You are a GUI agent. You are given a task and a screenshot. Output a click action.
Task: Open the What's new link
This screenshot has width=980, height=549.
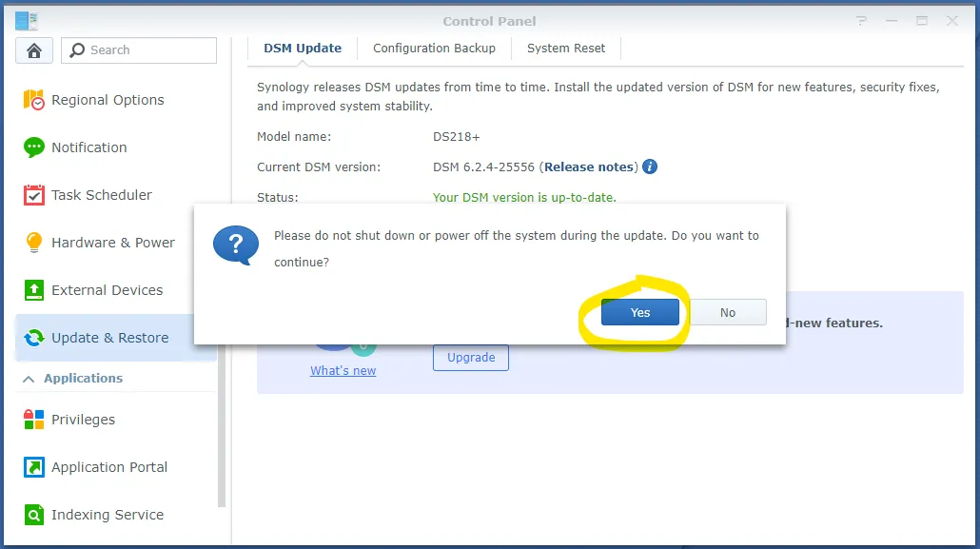pyautogui.click(x=343, y=371)
